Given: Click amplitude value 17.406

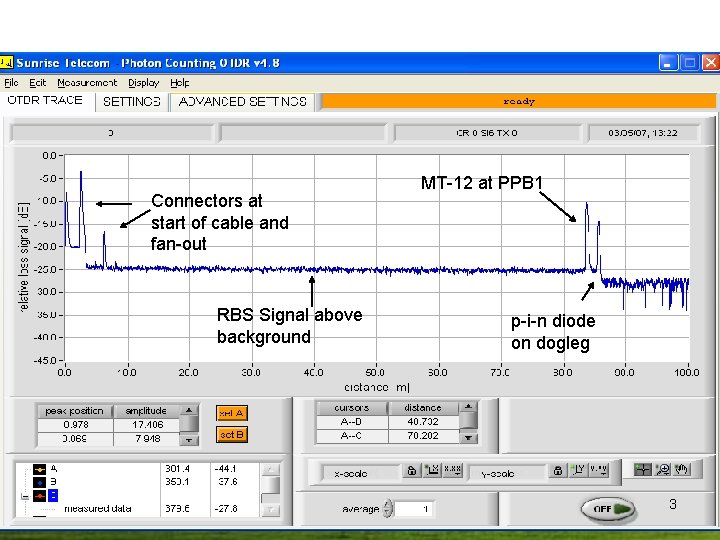Looking at the screenshot, I should tap(147, 425).
